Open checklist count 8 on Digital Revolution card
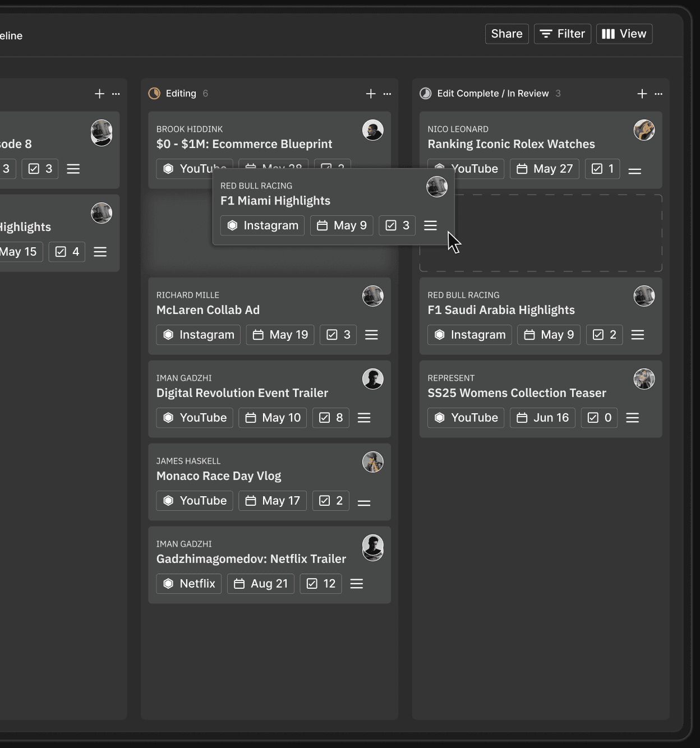The image size is (700, 748). coord(331,418)
